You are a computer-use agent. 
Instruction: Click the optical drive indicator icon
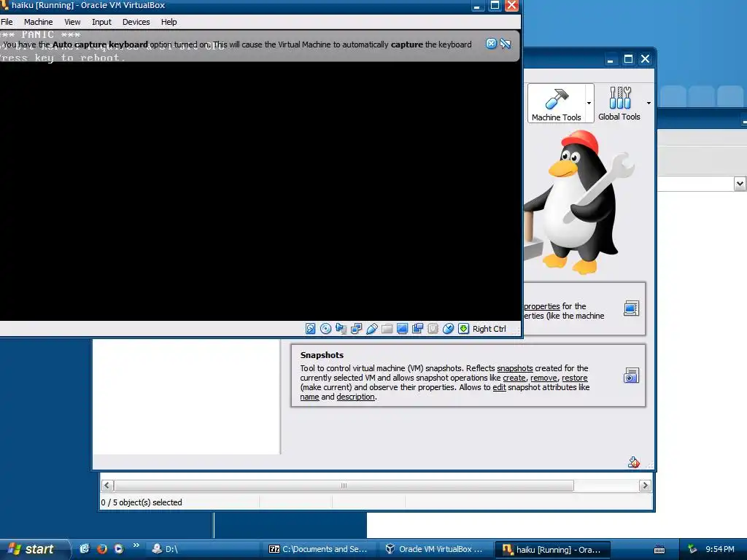point(325,329)
